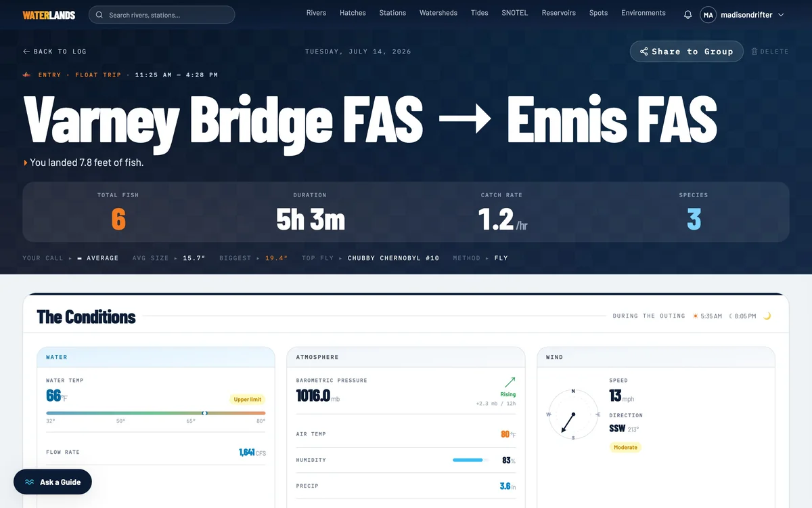Click the sunset crescent icon at 8:05 PM
The height and width of the screenshot is (508, 812).
[731, 316]
